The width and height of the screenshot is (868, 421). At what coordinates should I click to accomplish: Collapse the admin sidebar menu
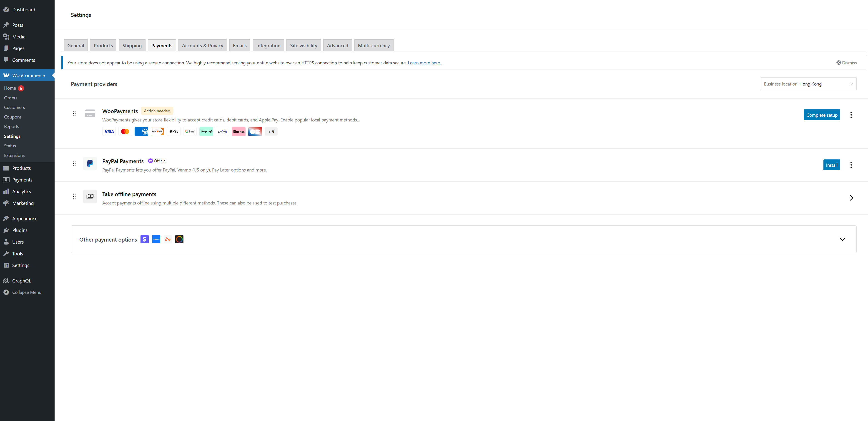point(26,292)
